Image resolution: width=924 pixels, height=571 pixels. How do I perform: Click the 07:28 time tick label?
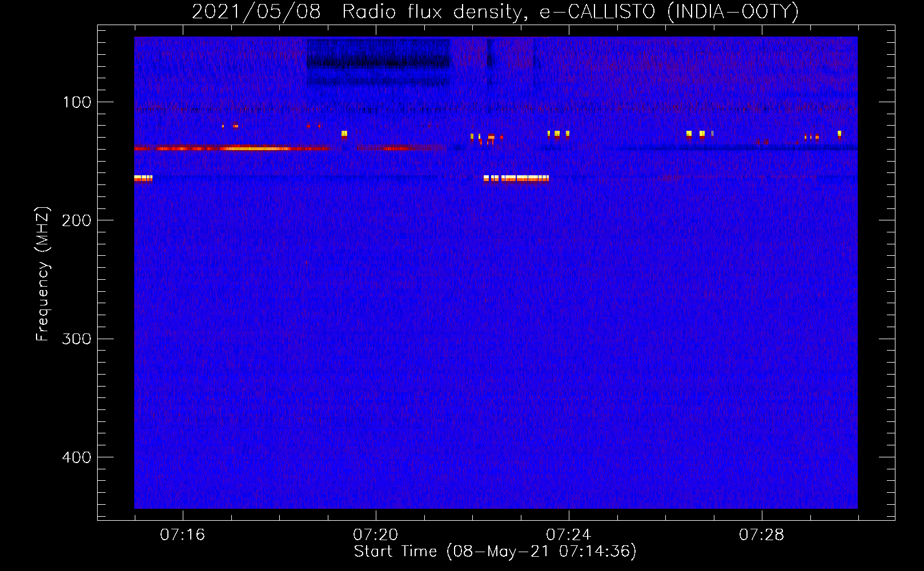(761, 535)
